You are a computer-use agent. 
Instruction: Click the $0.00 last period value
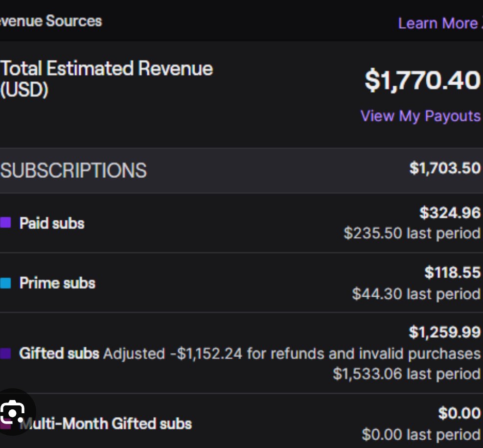pos(421,434)
